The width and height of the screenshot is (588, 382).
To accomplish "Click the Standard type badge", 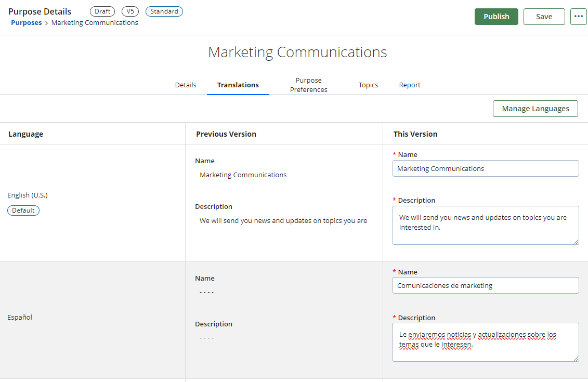I will pos(164,11).
